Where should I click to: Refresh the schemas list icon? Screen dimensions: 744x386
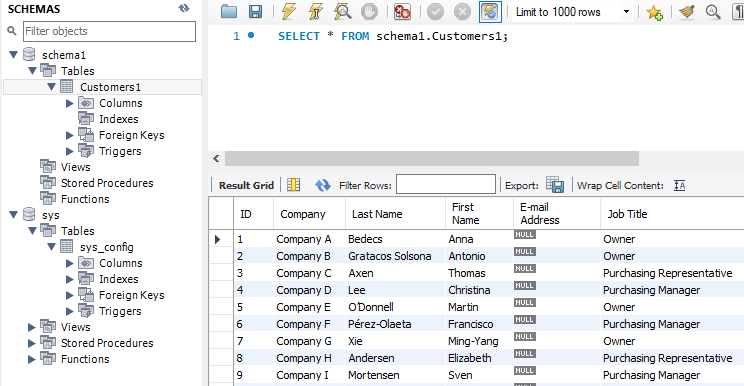click(184, 8)
